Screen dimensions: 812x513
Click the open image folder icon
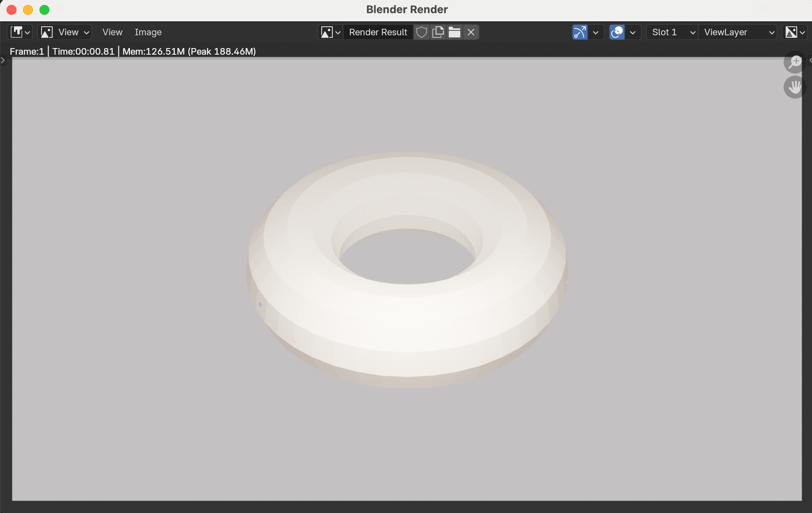click(x=455, y=32)
